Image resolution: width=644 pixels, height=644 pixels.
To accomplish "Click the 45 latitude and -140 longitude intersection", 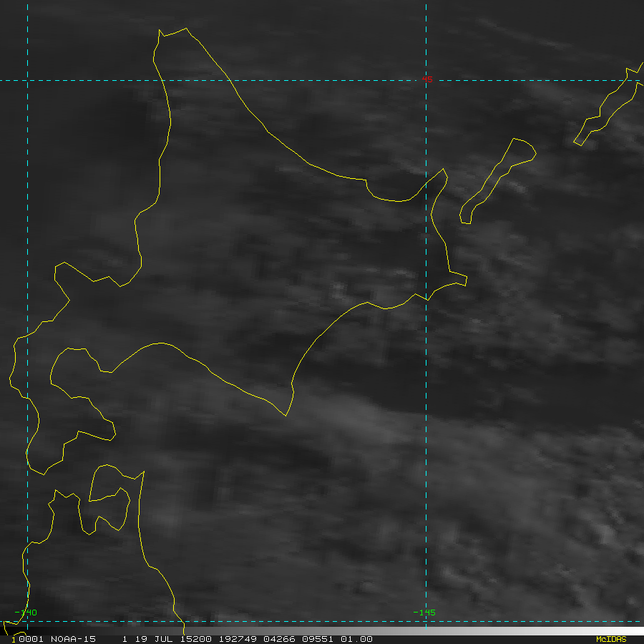I will click(x=27, y=80).
